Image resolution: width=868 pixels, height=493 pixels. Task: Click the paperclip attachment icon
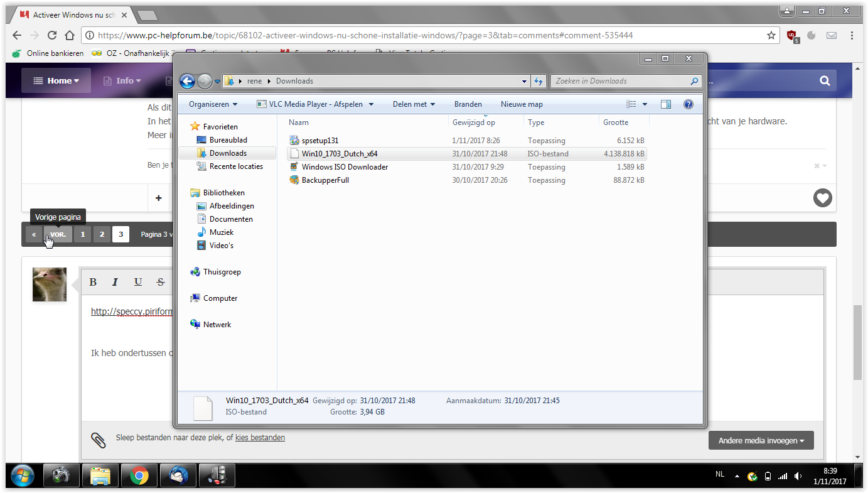click(98, 440)
